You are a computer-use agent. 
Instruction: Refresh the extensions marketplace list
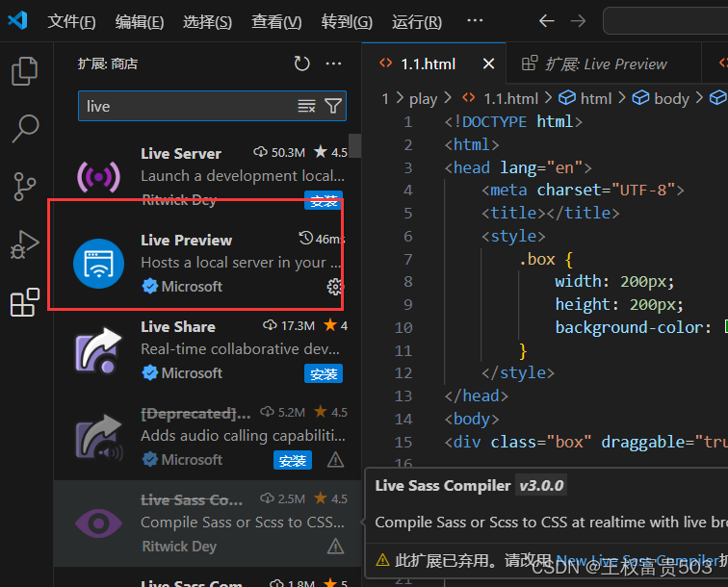301,64
